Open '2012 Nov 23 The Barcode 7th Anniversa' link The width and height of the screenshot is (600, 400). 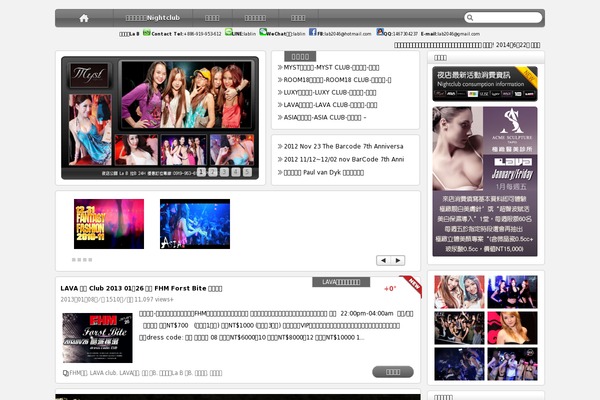(343, 146)
